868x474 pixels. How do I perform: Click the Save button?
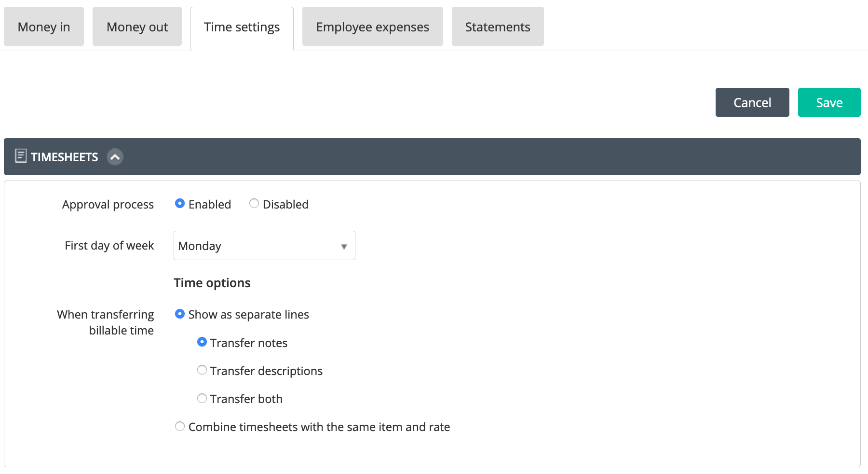click(829, 102)
